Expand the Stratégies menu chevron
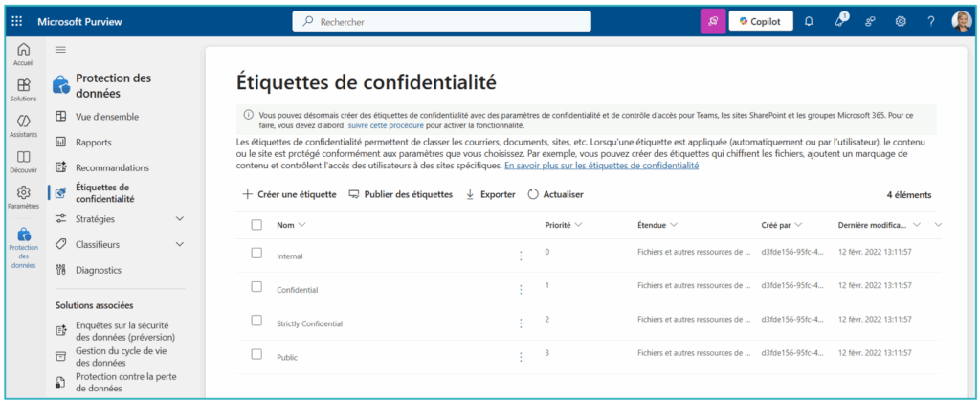The width and height of the screenshot is (980, 401). coord(180,218)
